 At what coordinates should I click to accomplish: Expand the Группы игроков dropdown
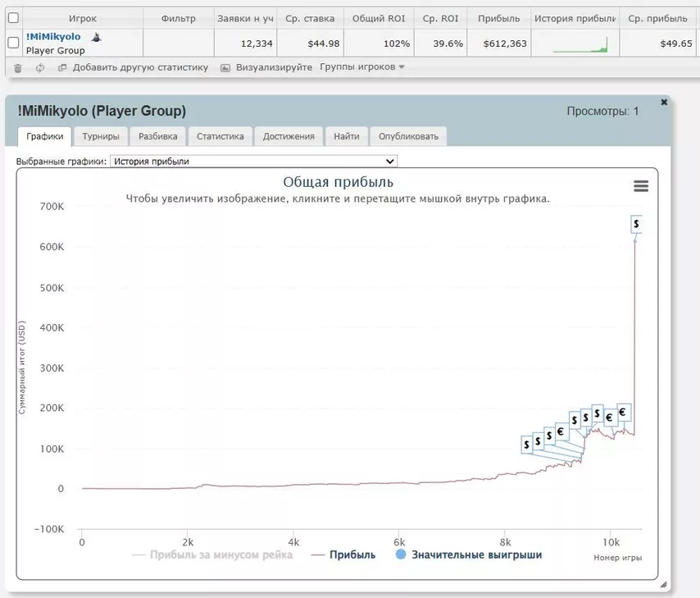click(362, 67)
